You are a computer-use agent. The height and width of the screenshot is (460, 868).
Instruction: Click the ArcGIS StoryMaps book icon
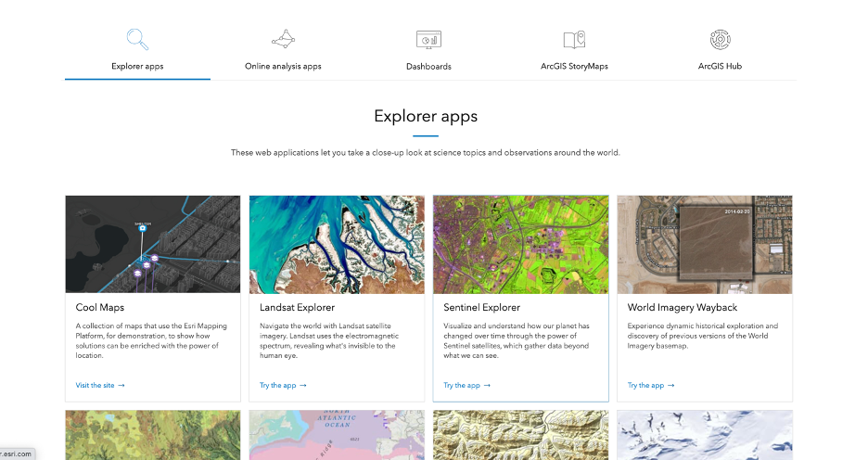pyautogui.click(x=574, y=39)
